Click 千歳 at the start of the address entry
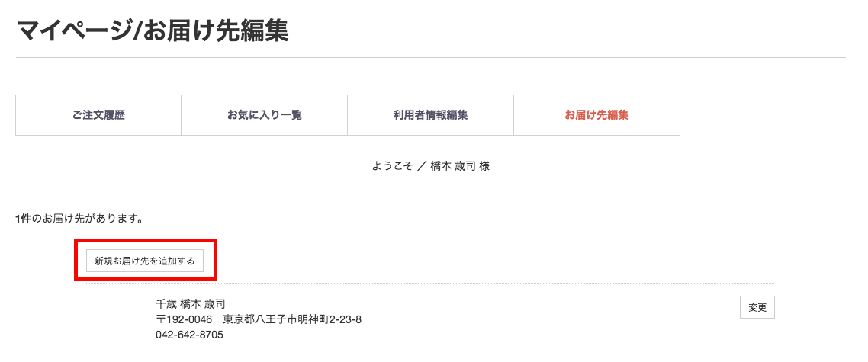 [x=166, y=303]
